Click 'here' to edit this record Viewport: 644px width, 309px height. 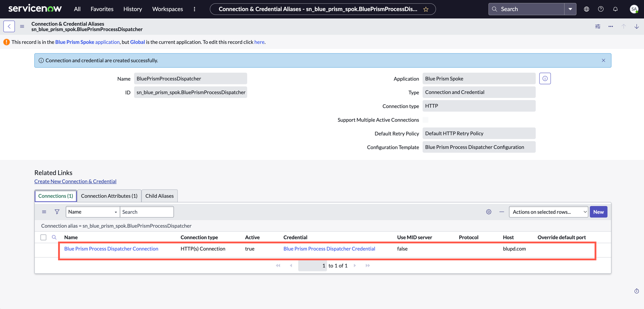(259, 42)
